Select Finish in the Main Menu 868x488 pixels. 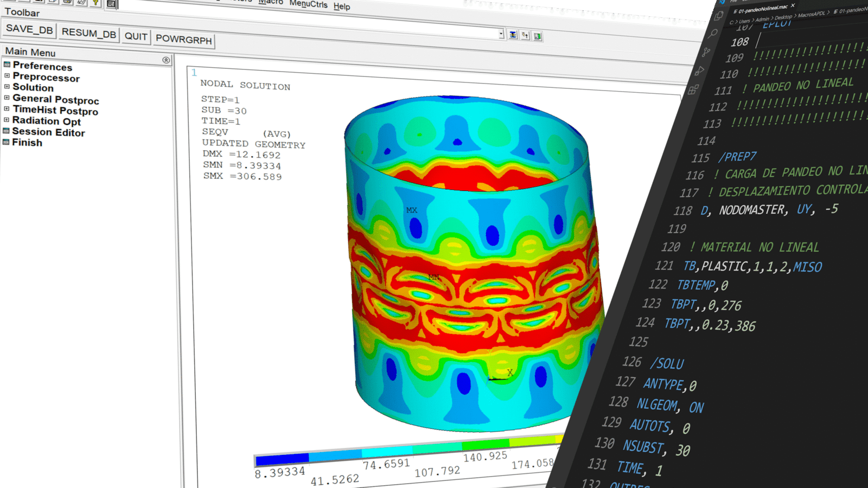27,143
